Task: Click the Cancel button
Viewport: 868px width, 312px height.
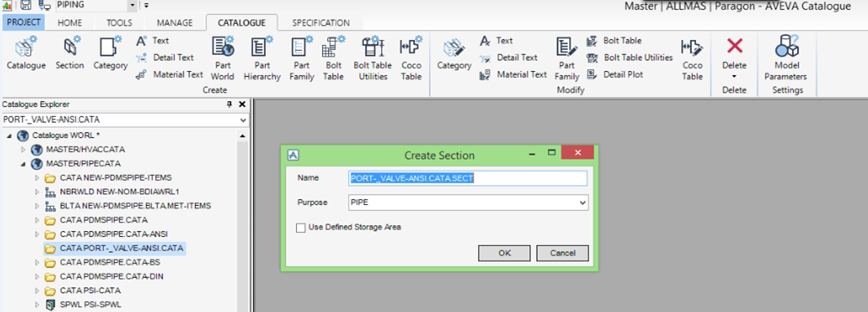Action: click(x=563, y=252)
